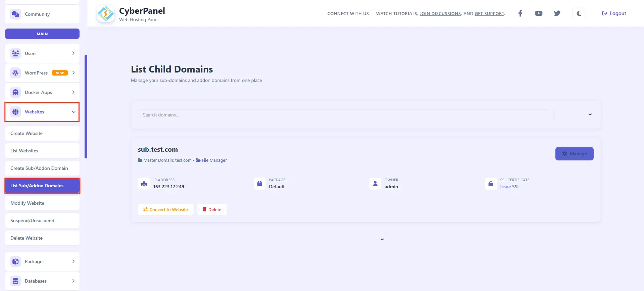Focus the Search domains field
Image resolution: width=644 pixels, height=291 pixels.
[x=343, y=115]
